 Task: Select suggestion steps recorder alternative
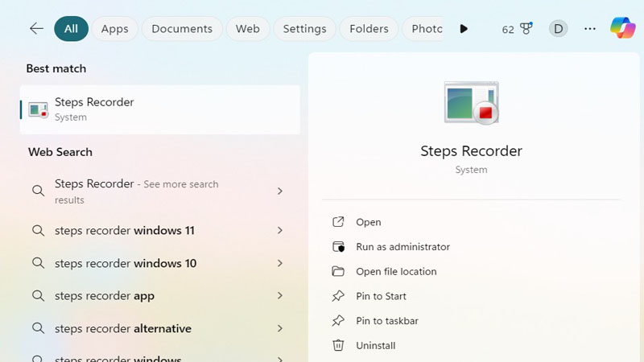159,328
